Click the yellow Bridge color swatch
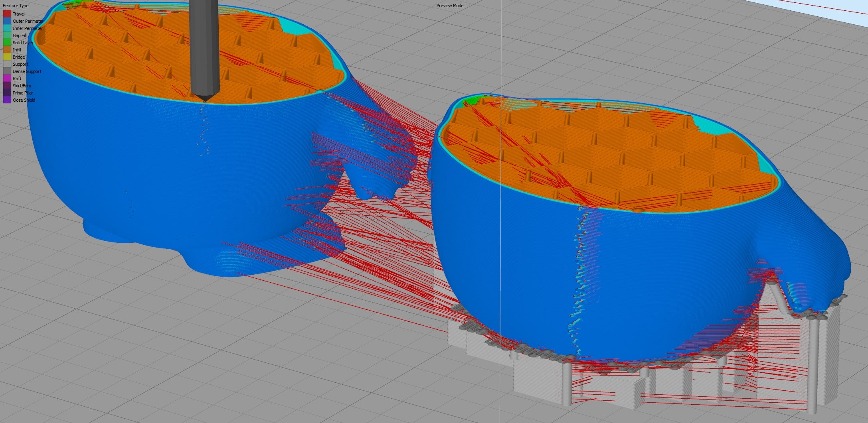Image resolution: width=868 pixels, height=423 pixels. tap(7, 57)
